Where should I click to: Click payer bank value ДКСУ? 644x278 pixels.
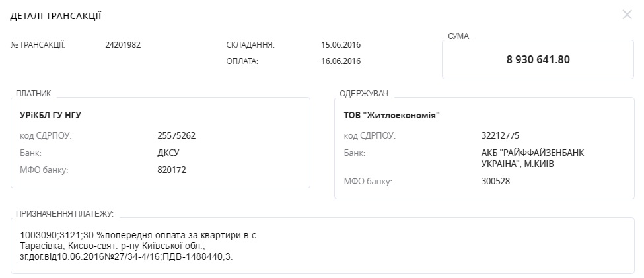tap(168, 153)
